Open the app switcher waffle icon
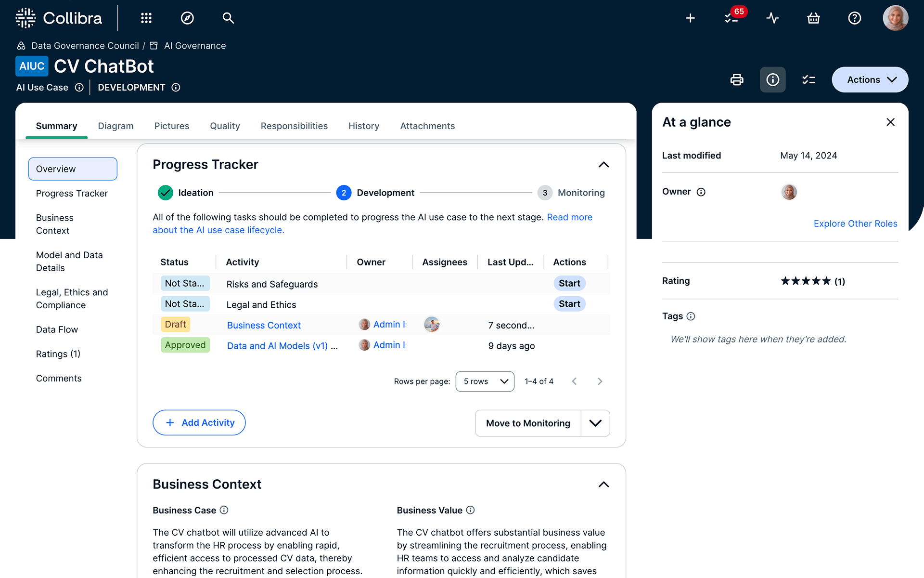This screenshot has height=578, width=924. point(146,18)
